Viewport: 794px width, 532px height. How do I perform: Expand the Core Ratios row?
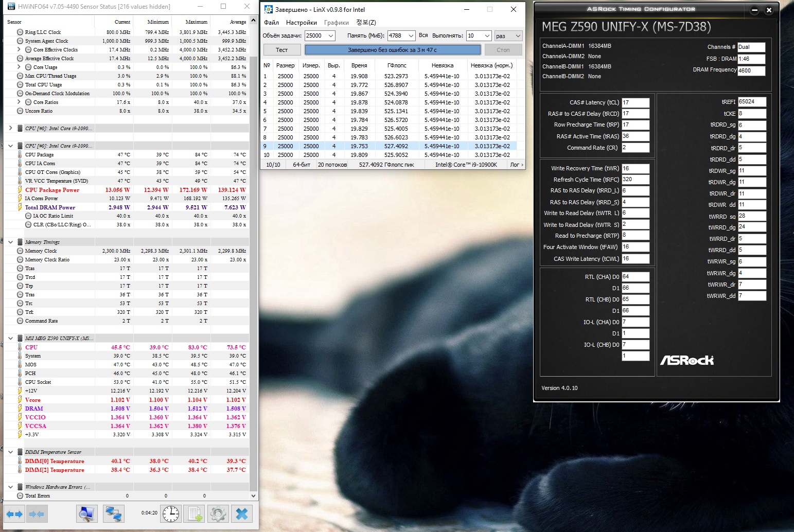(x=19, y=102)
